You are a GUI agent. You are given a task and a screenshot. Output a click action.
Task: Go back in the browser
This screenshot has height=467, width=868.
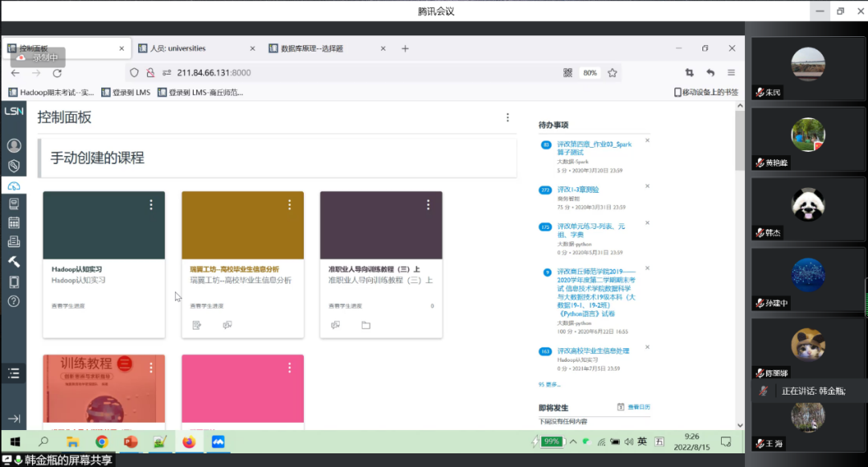15,73
